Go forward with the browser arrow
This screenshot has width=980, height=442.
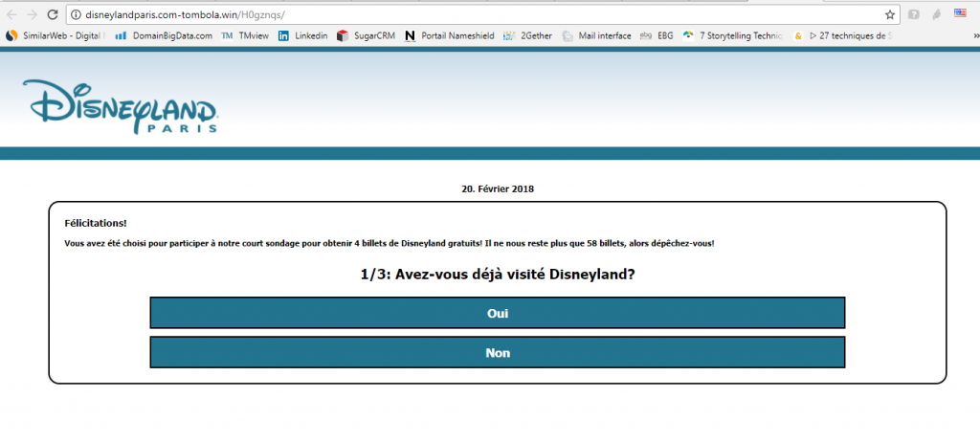pos(32,14)
